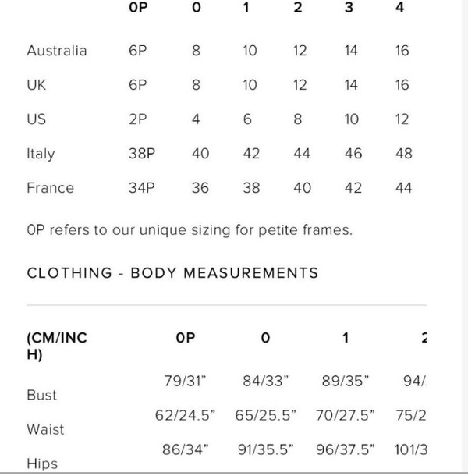Select the 65/25.5" waist measurement
Image resolution: width=468 pixels, height=476 pixels.
point(265,415)
